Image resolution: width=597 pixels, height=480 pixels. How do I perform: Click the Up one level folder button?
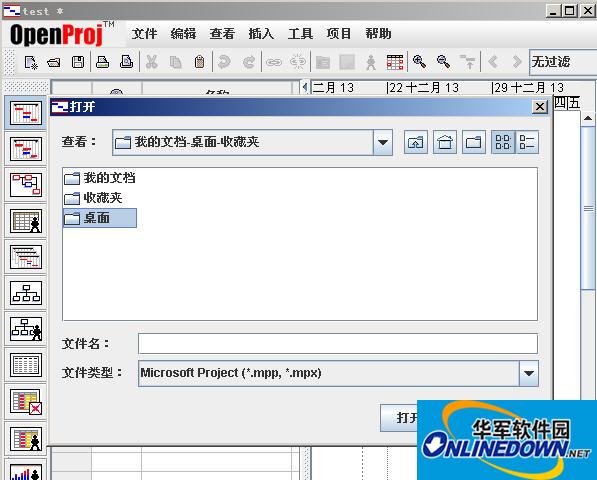tap(416, 142)
